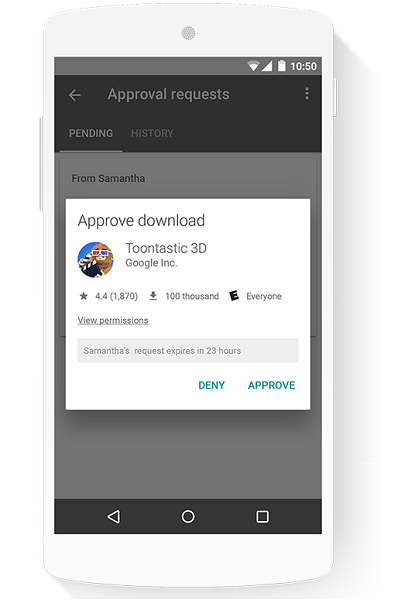Tap the Toontastic 3D app icon
Screen dimensions: 408x600
tap(96, 259)
